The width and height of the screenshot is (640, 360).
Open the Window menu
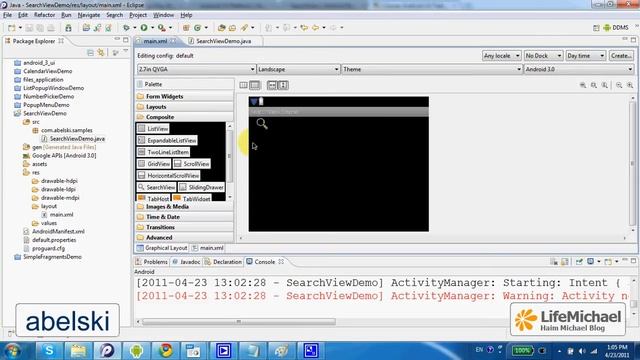[x=163, y=15]
